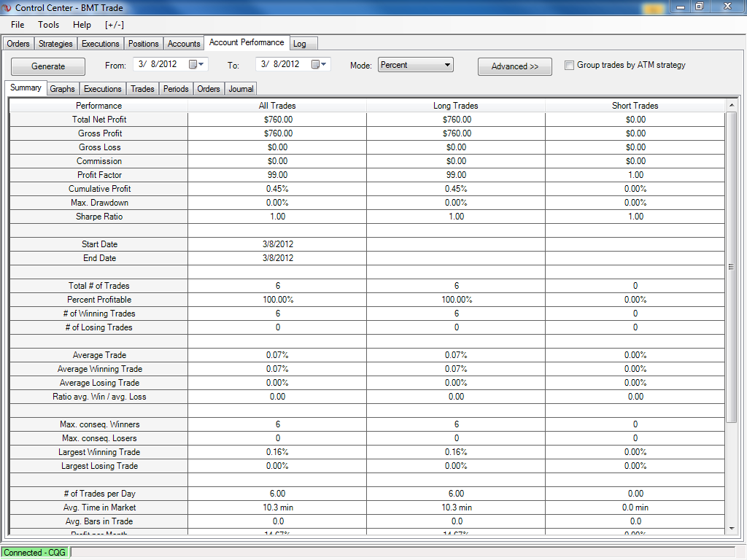747x560 pixels.
Task: Click the Connected - CQG status indicator
Action: pos(35,553)
